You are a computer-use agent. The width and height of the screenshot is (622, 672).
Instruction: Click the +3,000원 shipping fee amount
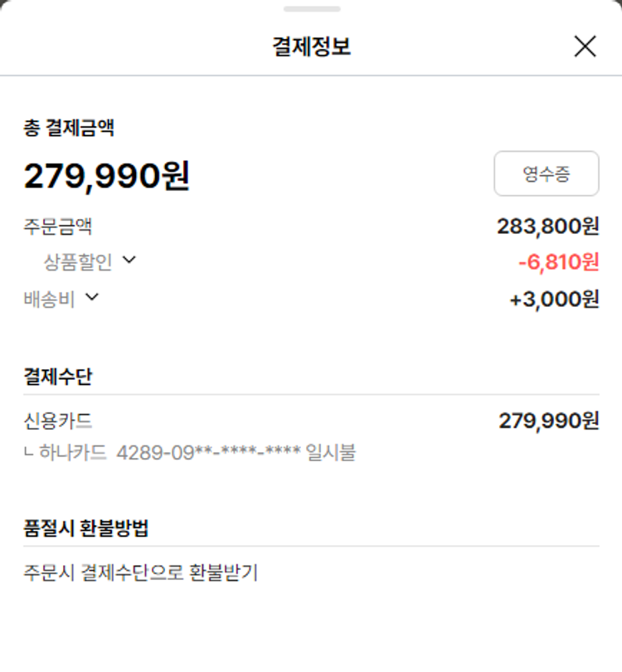click(x=553, y=299)
